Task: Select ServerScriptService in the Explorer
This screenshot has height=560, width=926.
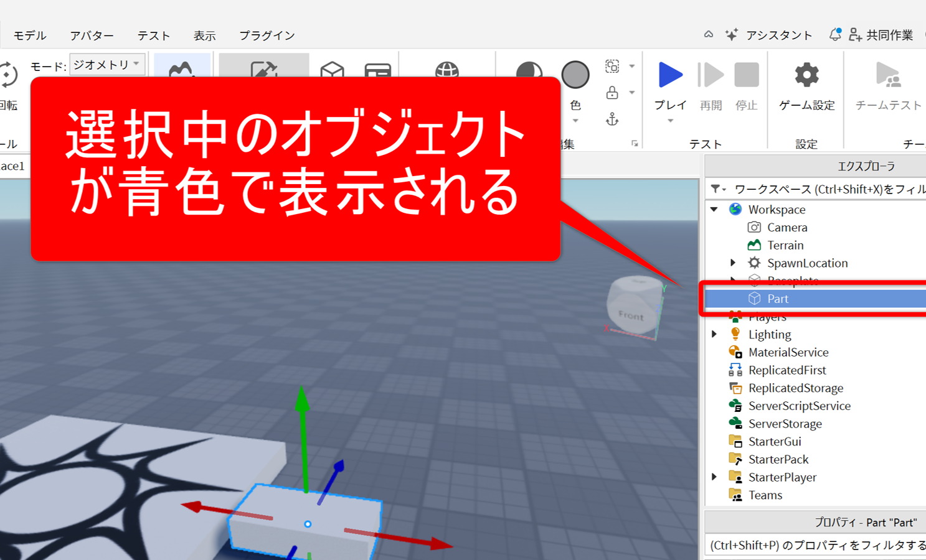Action: click(x=799, y=406)
